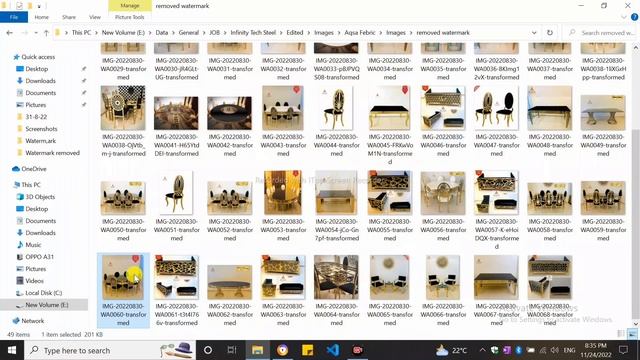640x360 pixels.
Task: Switch to Details view layout icon
Action: [x=621, y=334]
